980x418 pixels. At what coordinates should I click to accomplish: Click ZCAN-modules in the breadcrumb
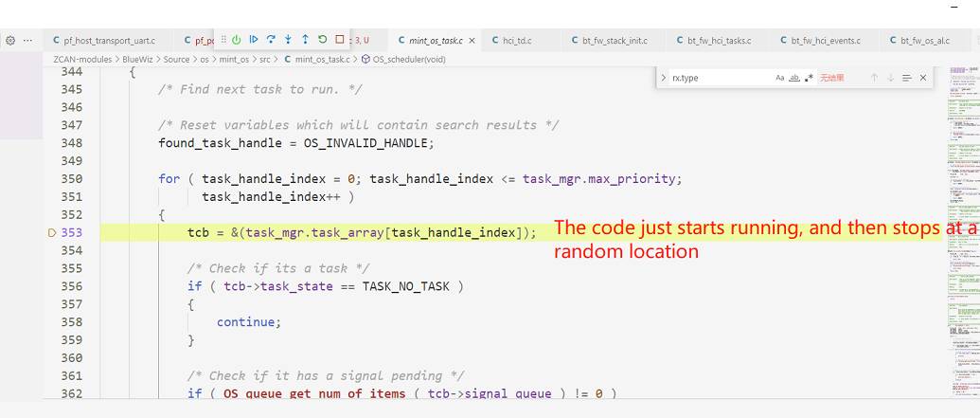pos(81,60)
